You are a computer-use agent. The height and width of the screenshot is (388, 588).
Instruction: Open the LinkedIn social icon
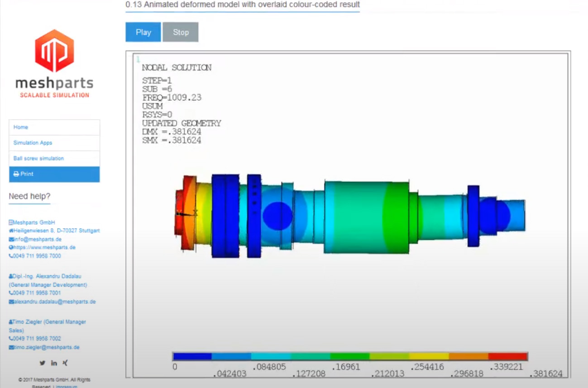point(54,363)
